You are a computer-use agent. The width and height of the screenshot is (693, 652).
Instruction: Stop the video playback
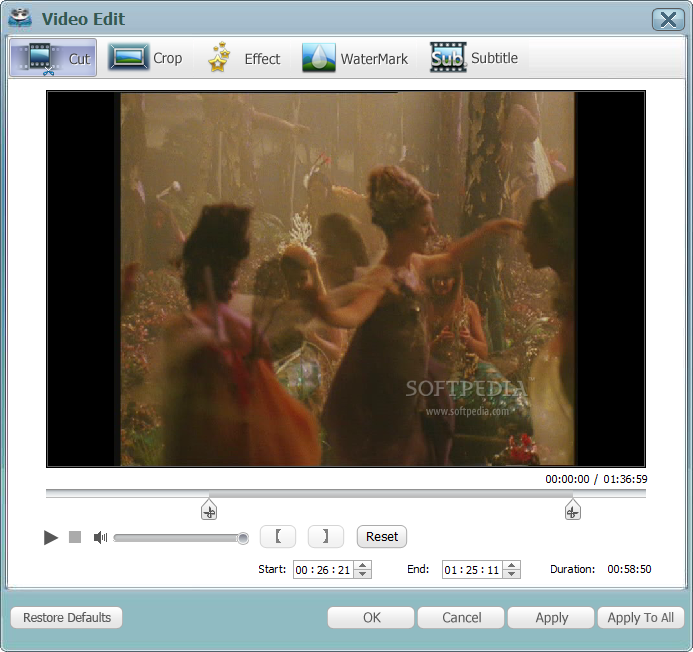[75, 537]
